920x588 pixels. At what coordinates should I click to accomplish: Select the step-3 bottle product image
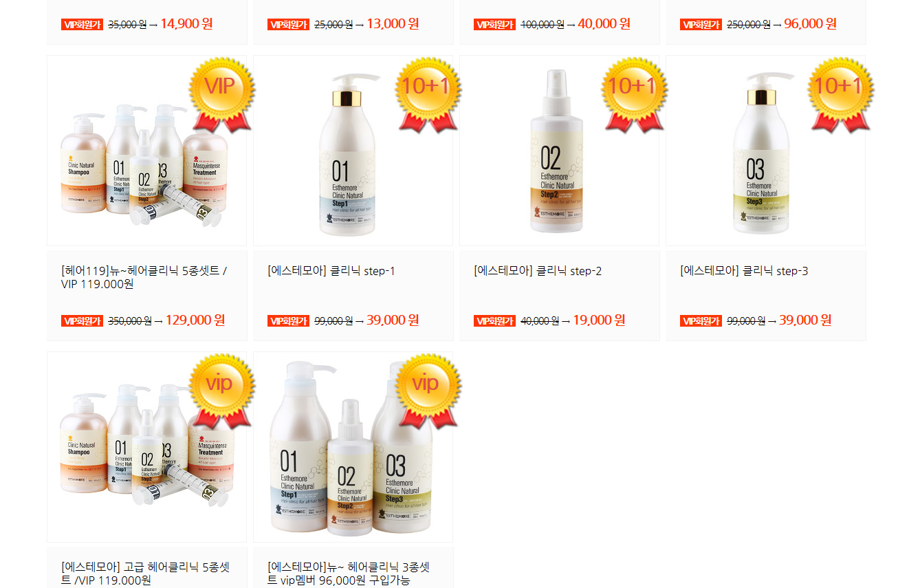765,151
